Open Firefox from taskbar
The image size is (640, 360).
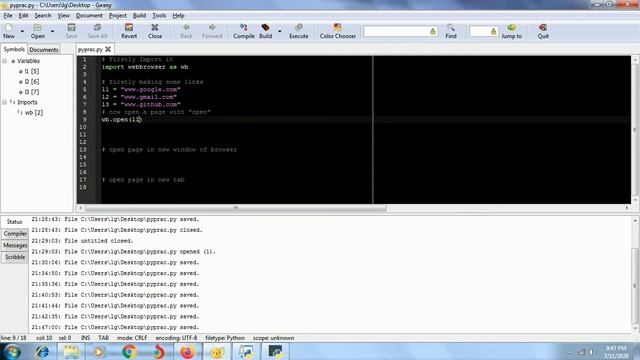pos(187,351)
